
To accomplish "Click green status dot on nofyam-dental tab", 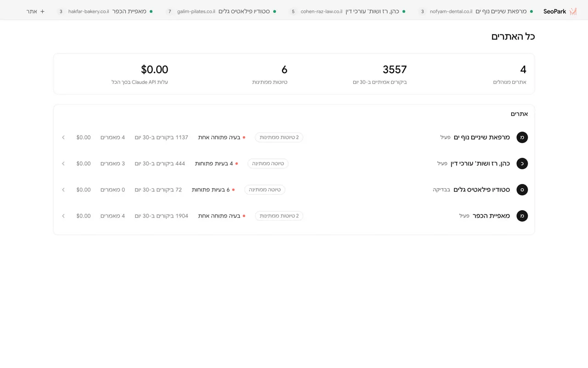I will pos(531,11).
